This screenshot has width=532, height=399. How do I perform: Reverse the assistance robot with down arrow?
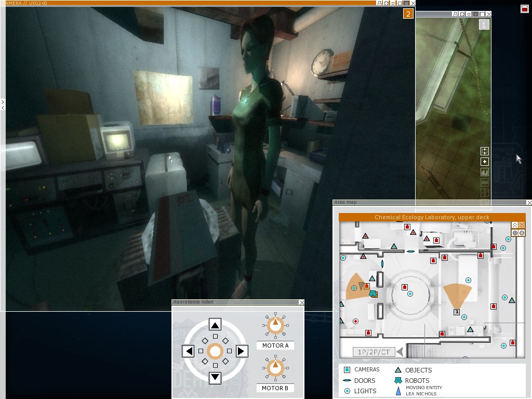click(x=215, y=378)
